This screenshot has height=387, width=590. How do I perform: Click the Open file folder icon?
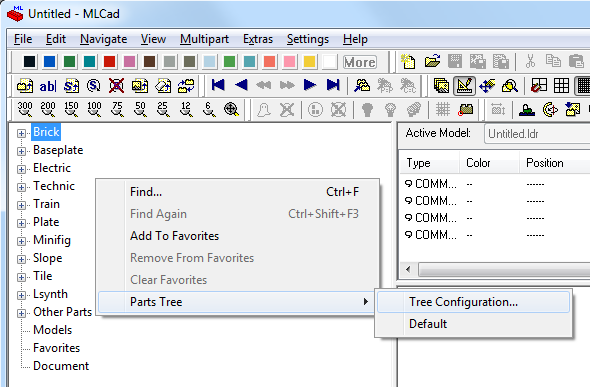(432, 62)
